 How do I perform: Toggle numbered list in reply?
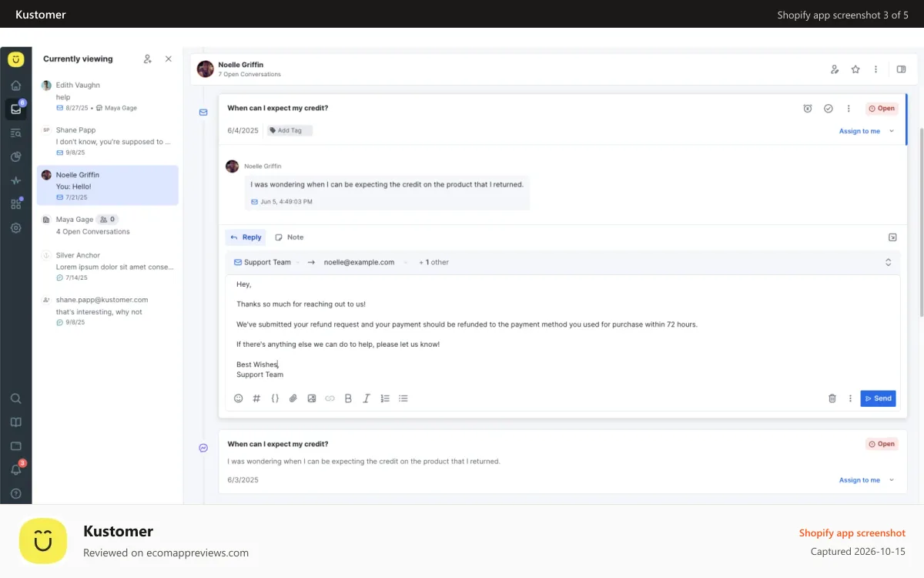click(x=385, y=398)
